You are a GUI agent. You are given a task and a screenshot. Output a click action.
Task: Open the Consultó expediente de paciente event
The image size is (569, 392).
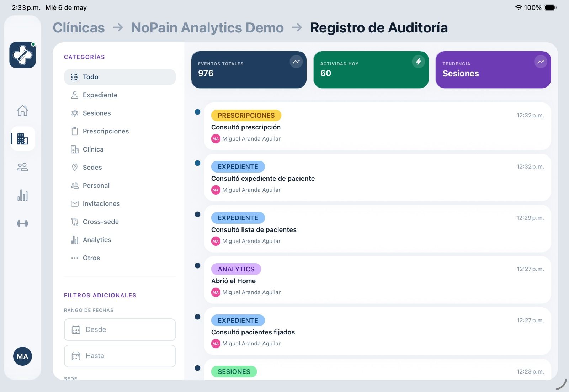tap(378, 178)
